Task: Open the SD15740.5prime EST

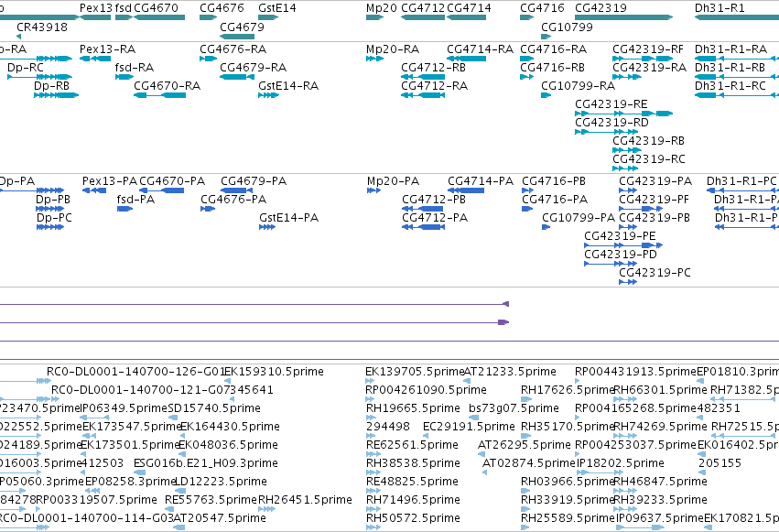Action: coord(173,418)
